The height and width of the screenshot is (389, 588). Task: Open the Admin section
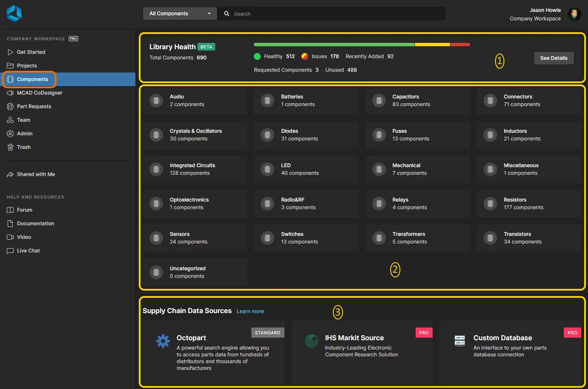[x=68, y=134]
